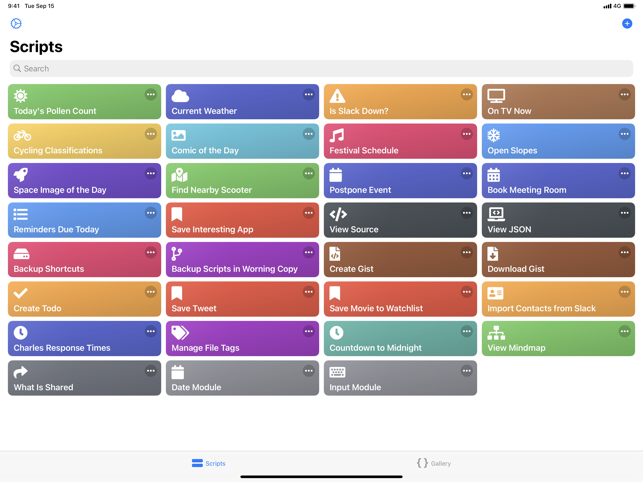The height and width of the screenshot is (482, 643).
Task: Click the blue plus icon to add script
Action: tap(627, 23)
